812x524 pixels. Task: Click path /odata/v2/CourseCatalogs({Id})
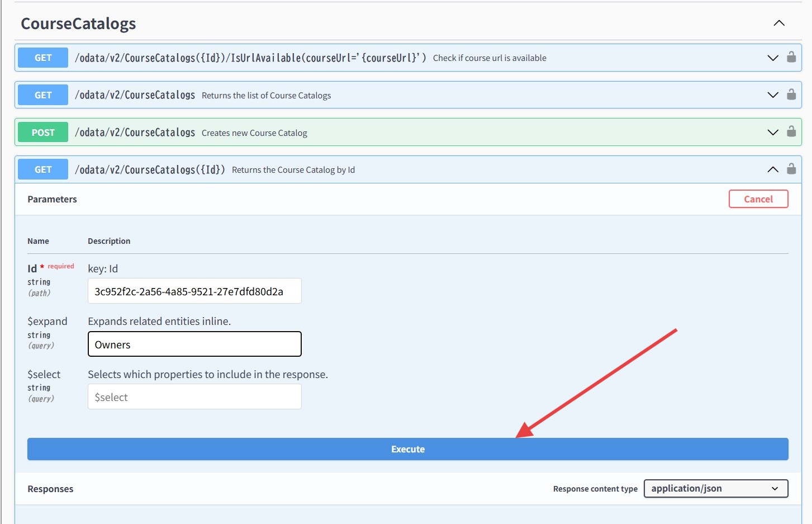[150, 169]
